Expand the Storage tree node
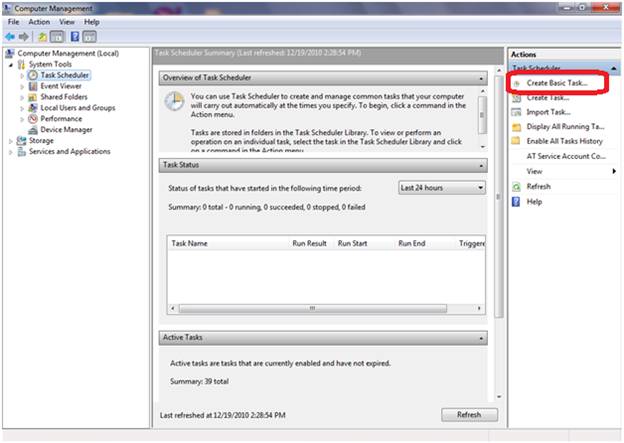Viewport: 624px width, 443px height. (9, 141)
